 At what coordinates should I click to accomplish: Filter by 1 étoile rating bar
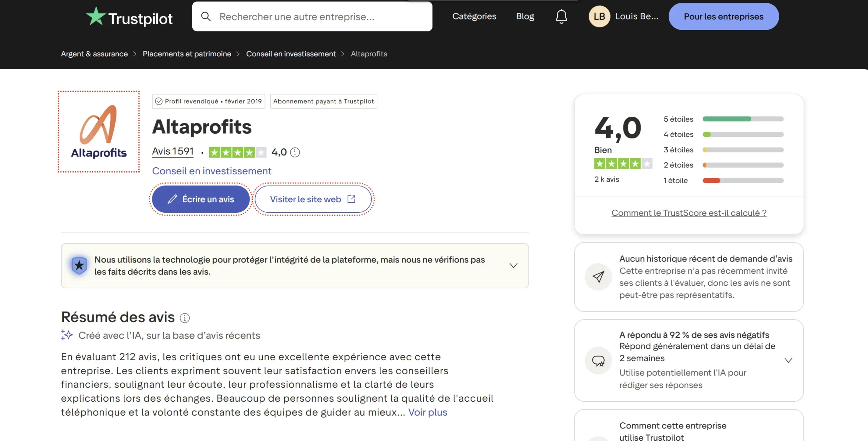[724, 180]
